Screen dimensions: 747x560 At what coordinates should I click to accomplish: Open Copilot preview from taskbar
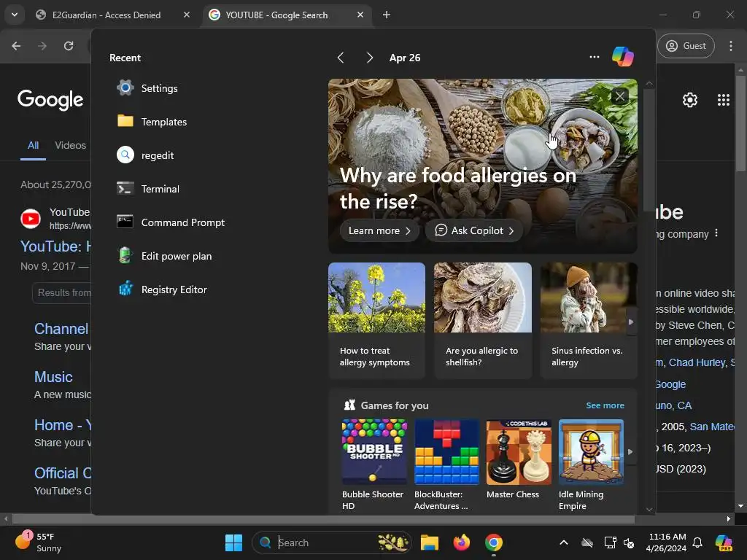[724, 542]
